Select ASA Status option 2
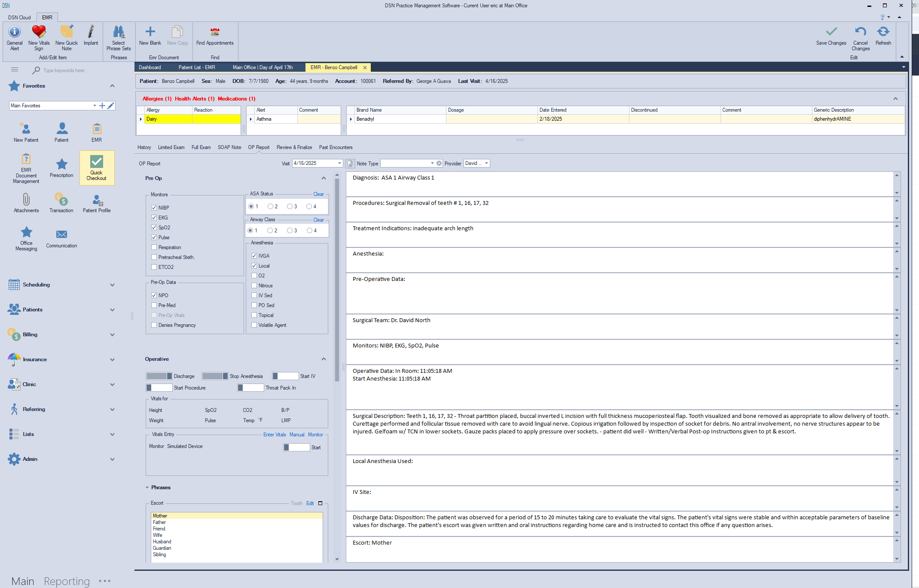The width and height of the screenshot is (919, 588). pyautogui.click(x=270, y=207)
